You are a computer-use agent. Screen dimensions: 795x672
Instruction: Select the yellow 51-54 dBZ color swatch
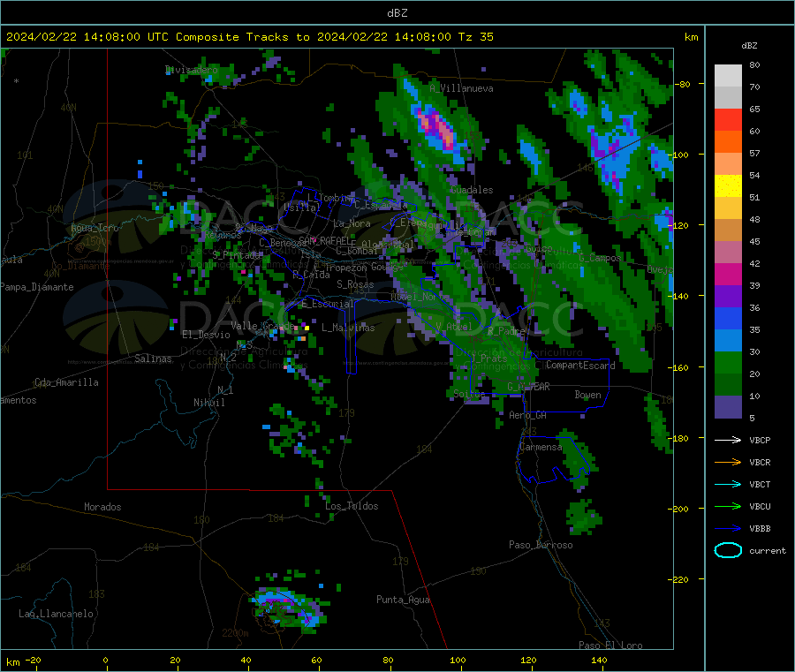(728, 186)
